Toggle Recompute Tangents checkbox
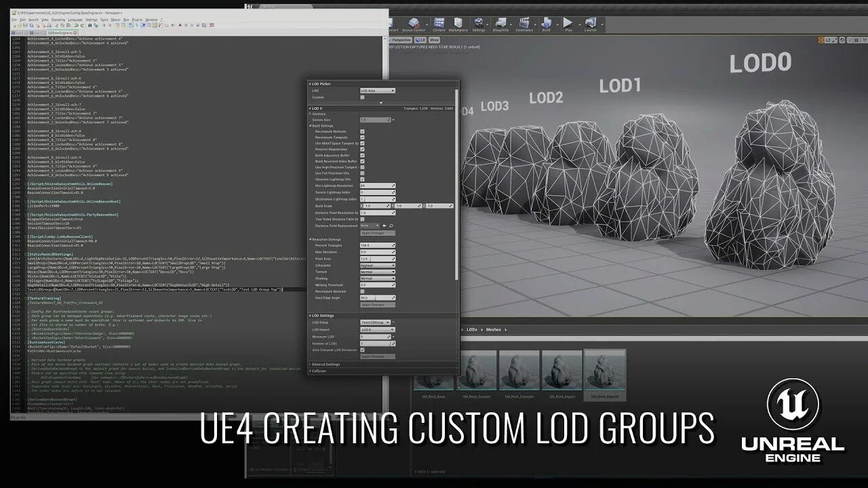This screenshot has width=868, height=488. (362, 138)
